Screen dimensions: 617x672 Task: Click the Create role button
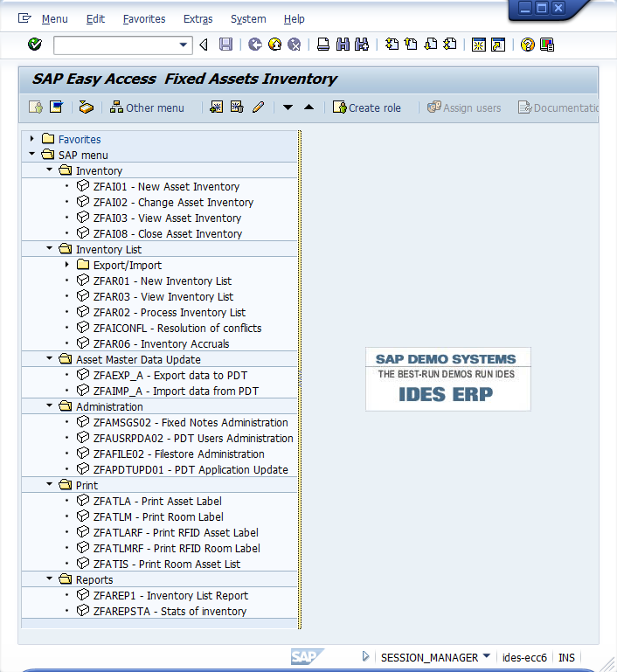tap(367, 107)
